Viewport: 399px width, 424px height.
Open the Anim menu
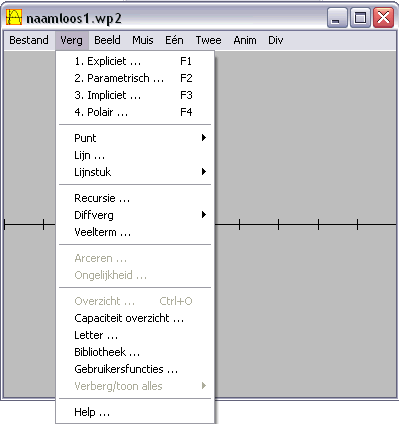[x=245, y=40]
